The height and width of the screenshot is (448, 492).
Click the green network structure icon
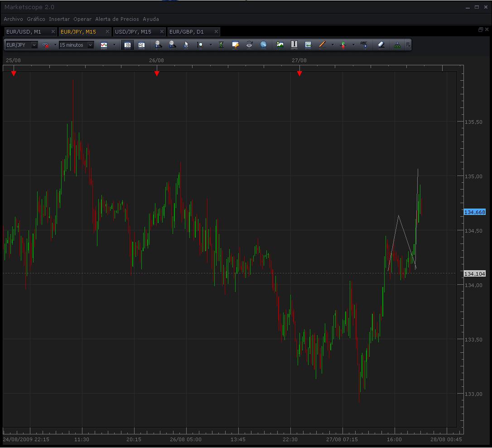coord(397,44)
